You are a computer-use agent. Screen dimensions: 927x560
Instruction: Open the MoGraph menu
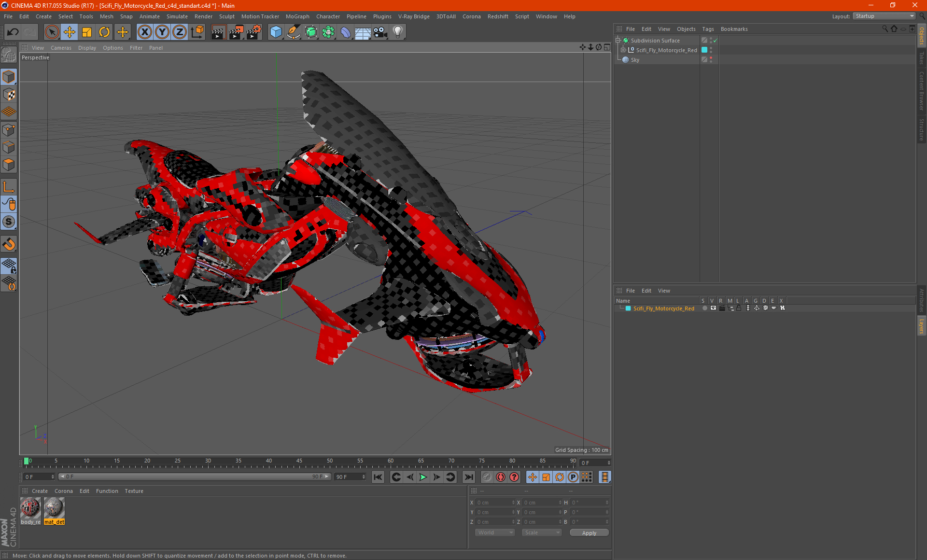pyautogui.click(x=297, y=16)
